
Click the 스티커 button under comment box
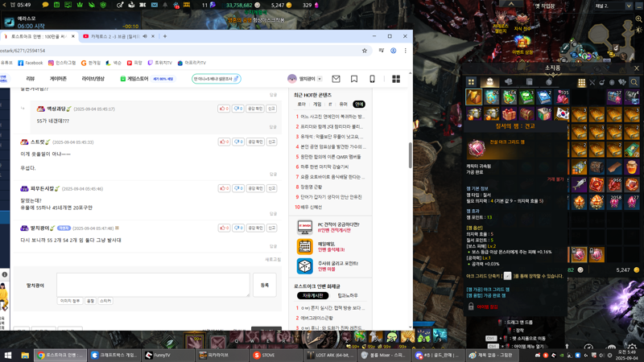[105, 301]
